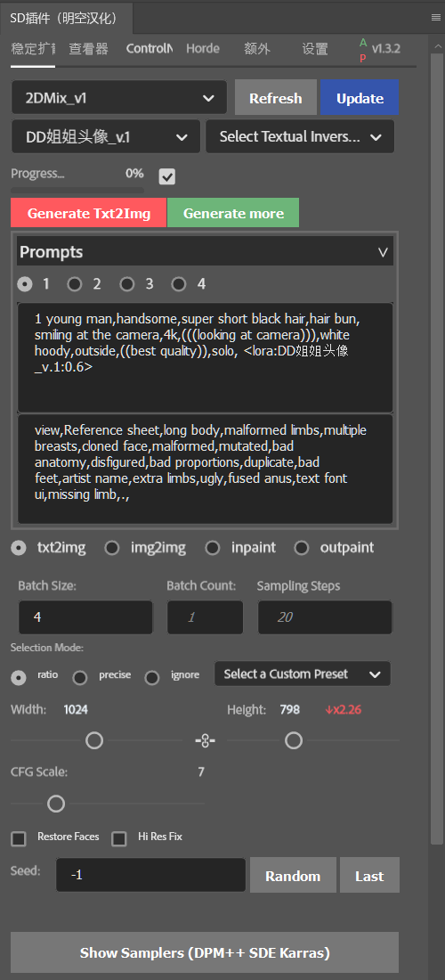This screenshot has height=980, width=445.
Task: Toggle the progress preview checkbox
Action: click(166, 177)
